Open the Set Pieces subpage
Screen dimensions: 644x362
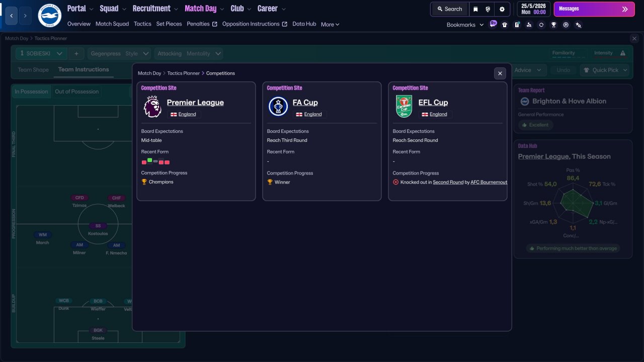tap(169, 24)
